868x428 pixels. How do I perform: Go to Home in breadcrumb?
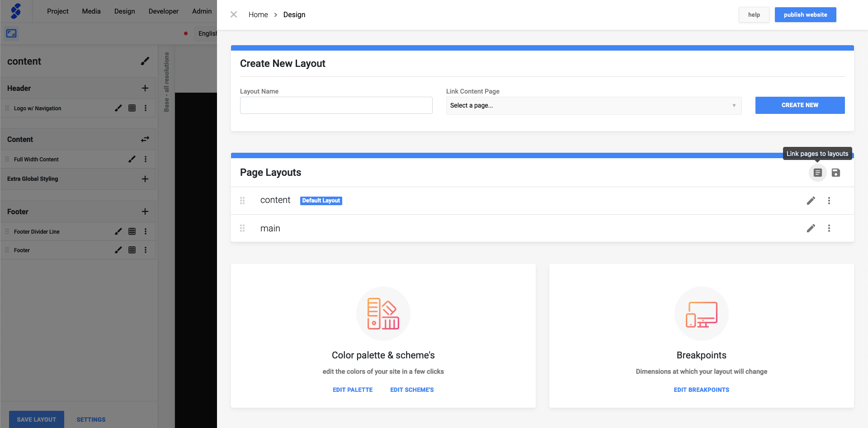click(x=258, y=14)
